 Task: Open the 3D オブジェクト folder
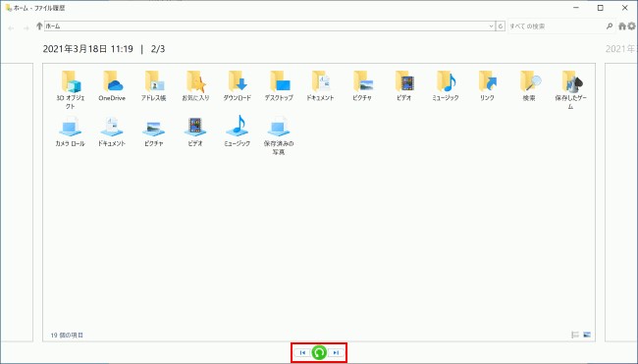[70, 89]
